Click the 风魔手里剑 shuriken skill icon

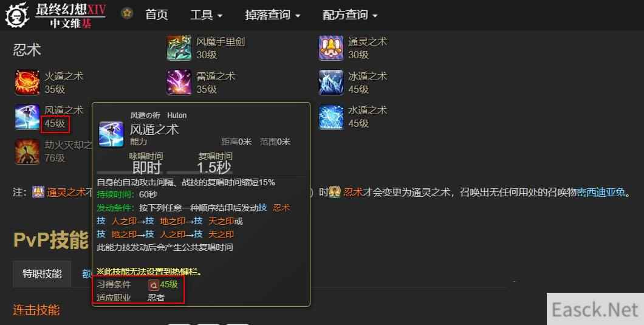pos(179,48)
